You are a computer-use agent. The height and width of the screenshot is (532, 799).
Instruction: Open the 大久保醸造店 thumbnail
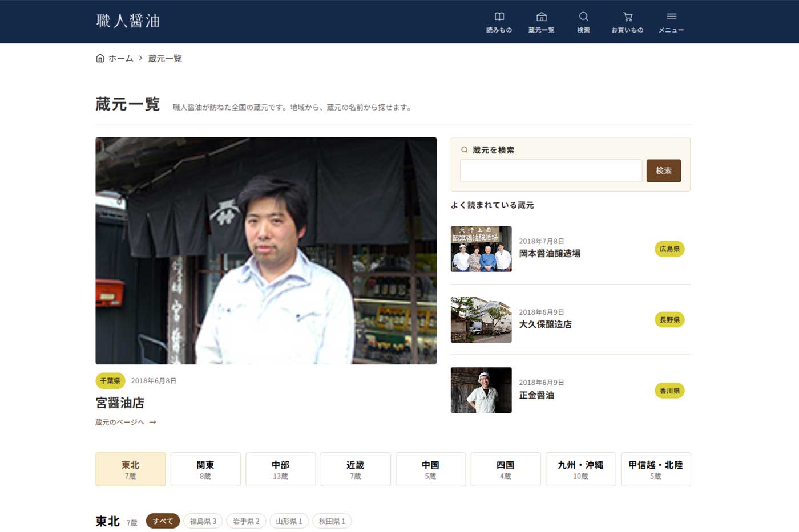pos(481,319)
